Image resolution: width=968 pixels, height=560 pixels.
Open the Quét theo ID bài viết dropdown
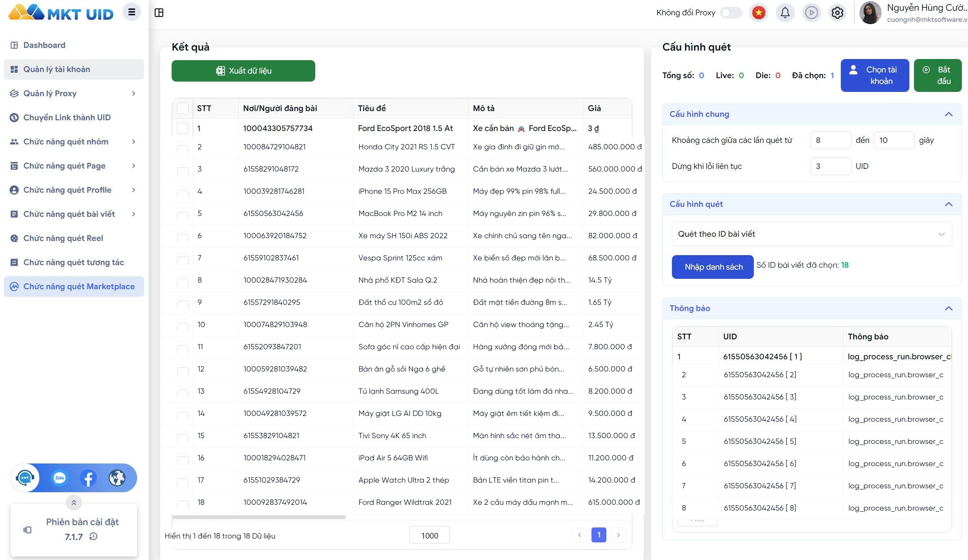coord(812,234)
